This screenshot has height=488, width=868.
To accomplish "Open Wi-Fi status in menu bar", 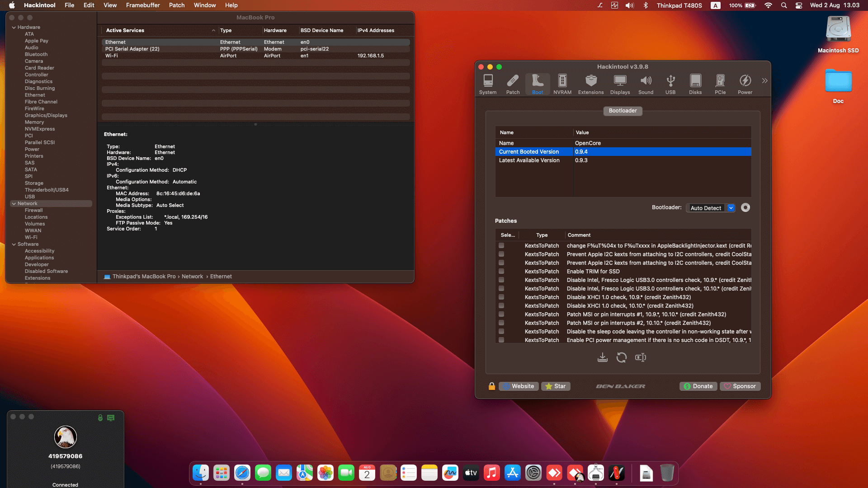I will 768,5.
